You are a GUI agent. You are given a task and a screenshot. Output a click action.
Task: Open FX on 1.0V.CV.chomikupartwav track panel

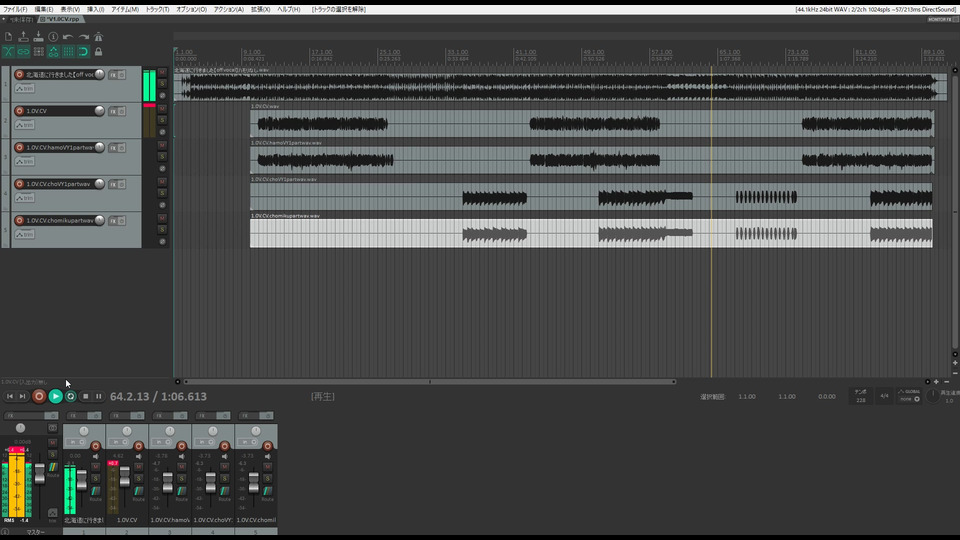(x=113, y=221)
